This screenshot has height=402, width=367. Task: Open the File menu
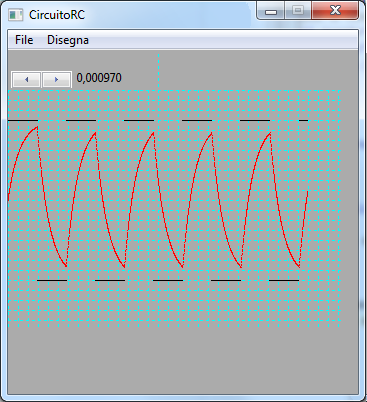point(24,40)
